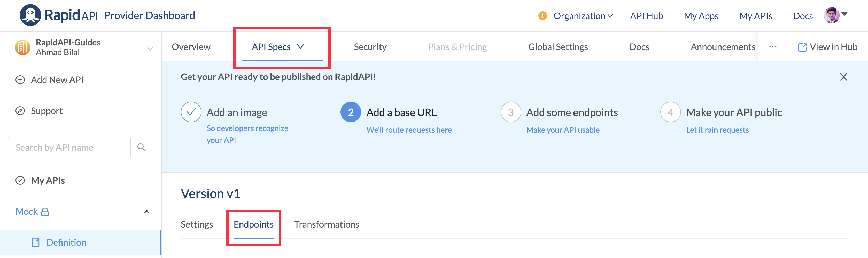This screenshot has height=258, width=868.
Task: Click the RapidAPI-Guides orange API icon
Action: click(x=22, y=47)
